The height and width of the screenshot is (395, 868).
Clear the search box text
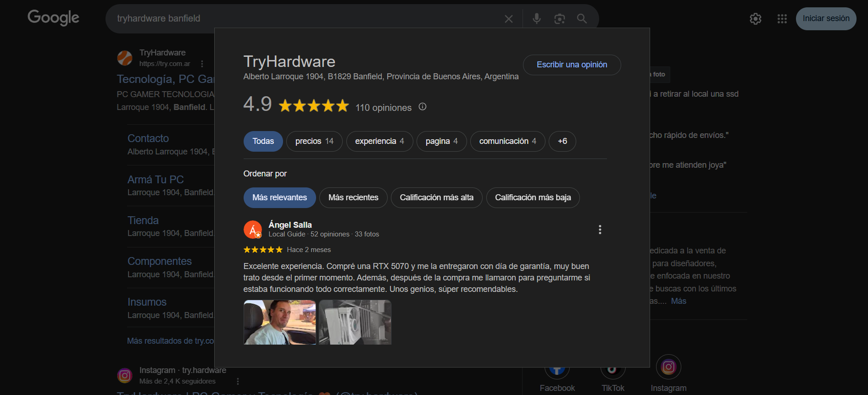(509, 19)
